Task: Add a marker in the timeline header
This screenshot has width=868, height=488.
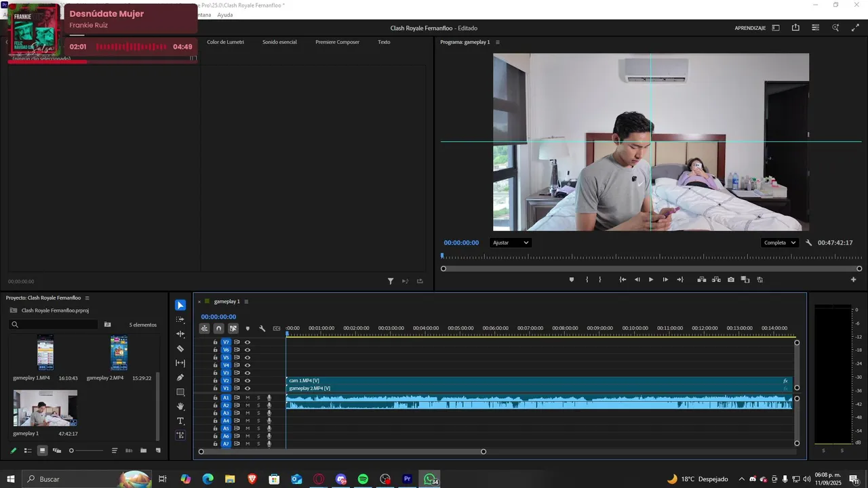Action: pos(248,329)
